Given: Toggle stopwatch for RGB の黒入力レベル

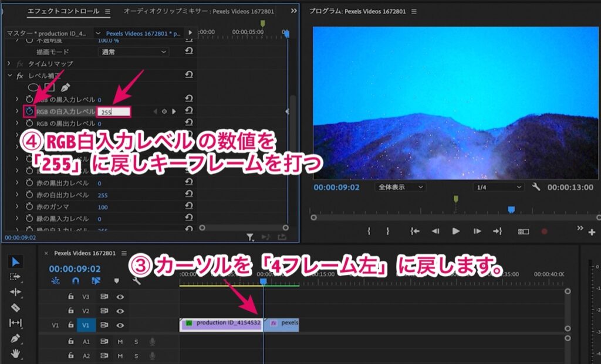Looking at the screenshot, I should pyautogui.click(x=29, y=100).
